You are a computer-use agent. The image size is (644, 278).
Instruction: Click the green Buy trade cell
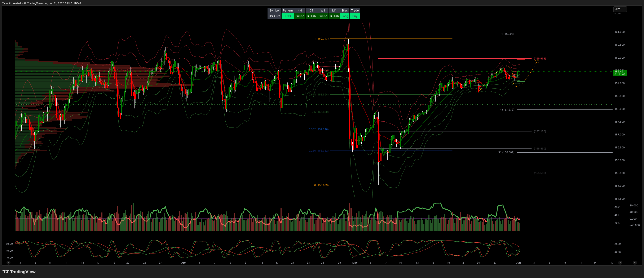[x=355, y=16]
